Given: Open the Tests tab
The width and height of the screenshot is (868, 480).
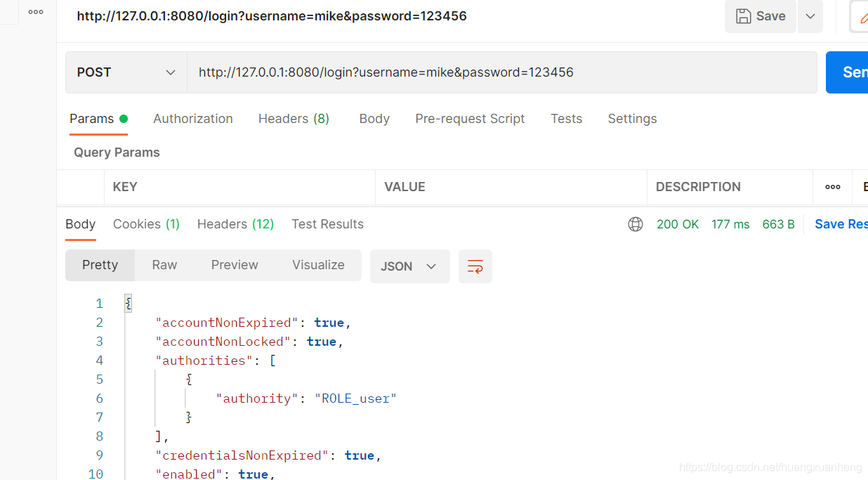Looking at the screenshot, I should (566, 119).
